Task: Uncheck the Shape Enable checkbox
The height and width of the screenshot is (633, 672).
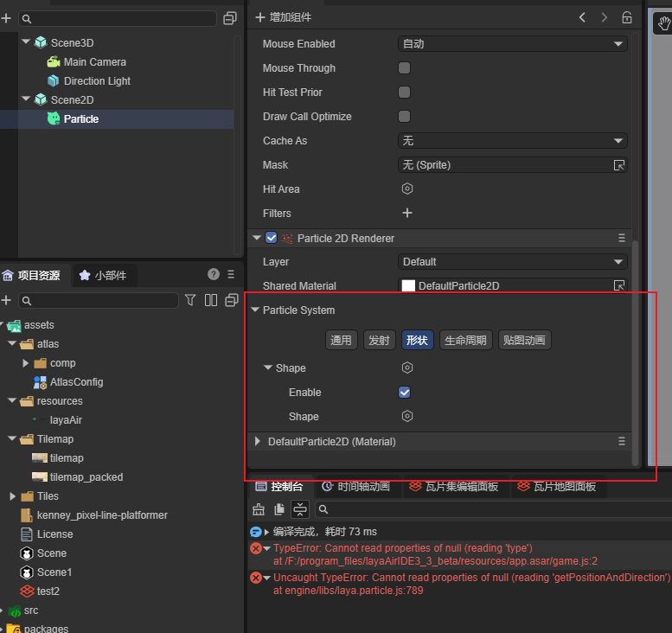Action: tap(404, 393)
